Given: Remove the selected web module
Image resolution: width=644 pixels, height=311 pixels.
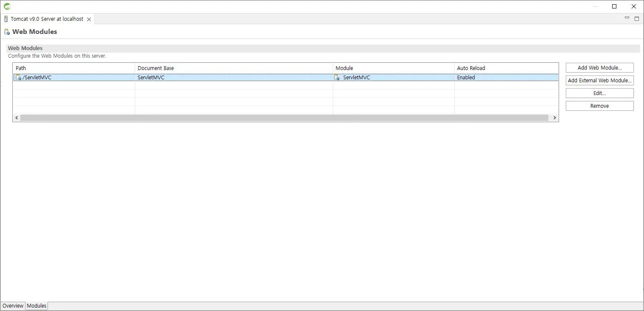Looking at the screenshot, I should click(x=600, y=106).
